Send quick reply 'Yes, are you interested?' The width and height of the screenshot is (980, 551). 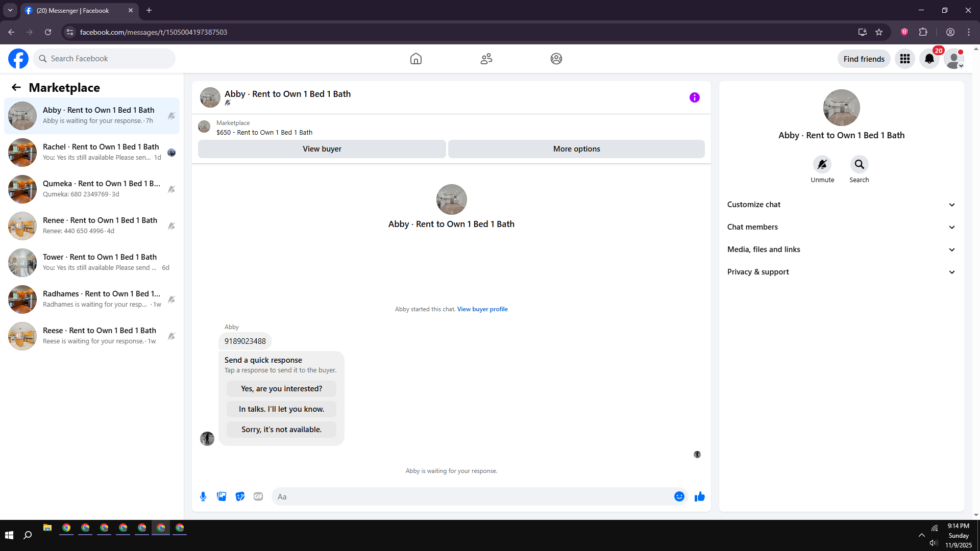281,389
